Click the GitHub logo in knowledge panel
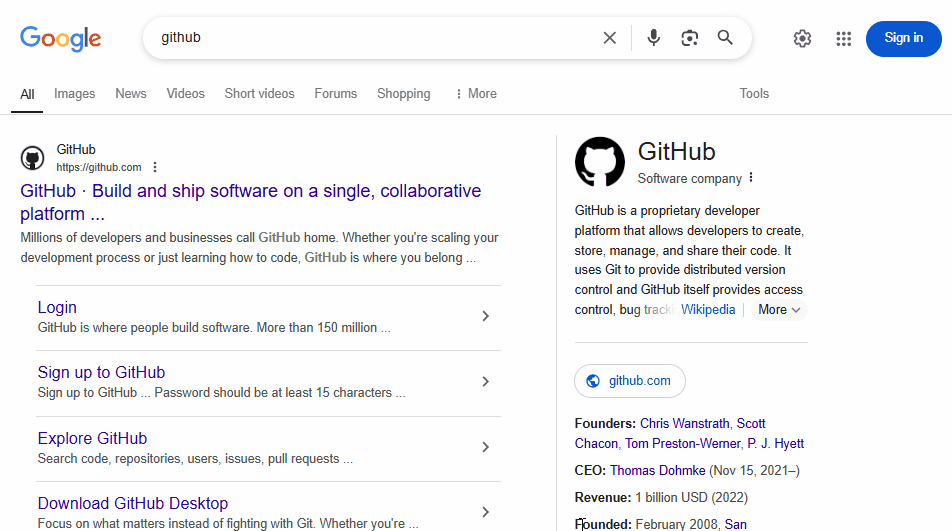The image size is (952, 531). coord(600,162)
